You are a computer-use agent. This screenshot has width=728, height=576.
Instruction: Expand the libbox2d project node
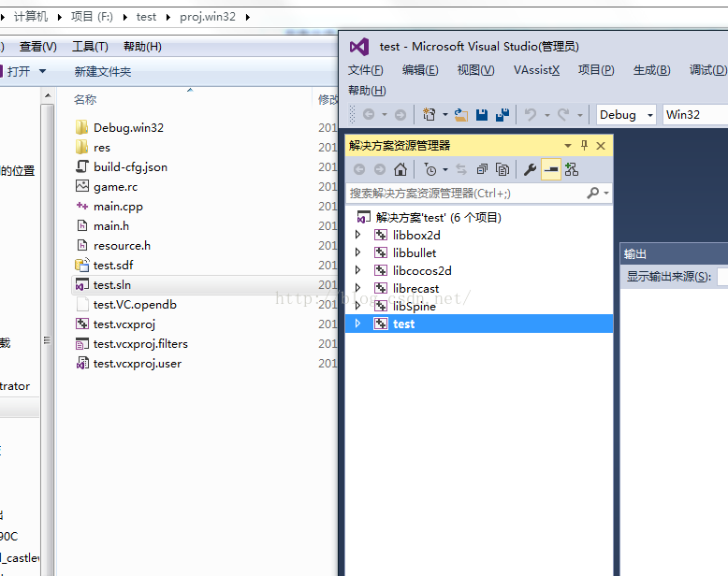pos(358,235)
